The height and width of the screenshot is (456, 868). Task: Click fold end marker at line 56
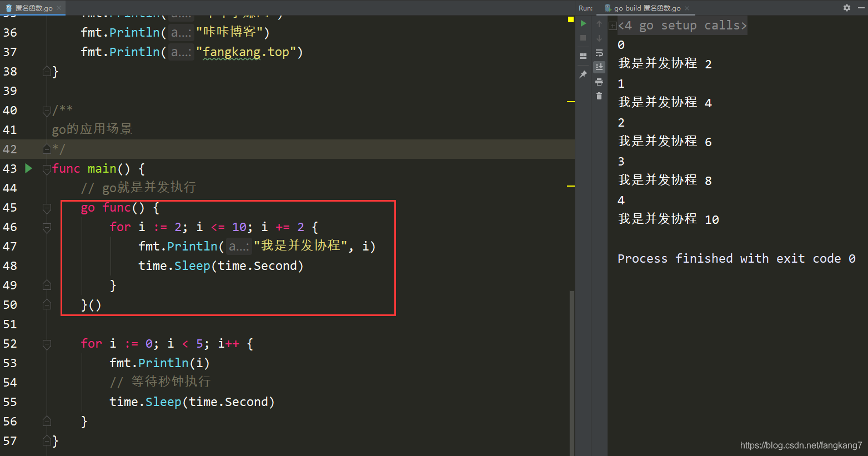(47, 422)
